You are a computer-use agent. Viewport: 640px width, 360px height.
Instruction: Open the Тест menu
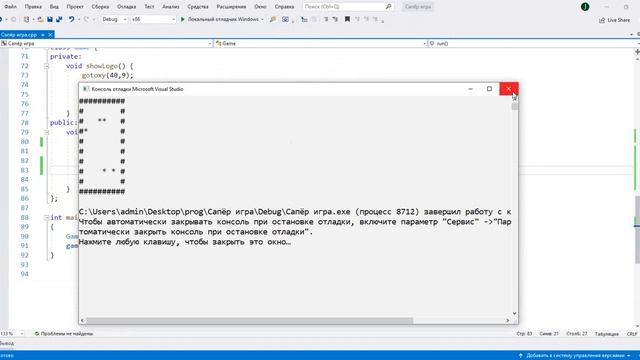149,7
